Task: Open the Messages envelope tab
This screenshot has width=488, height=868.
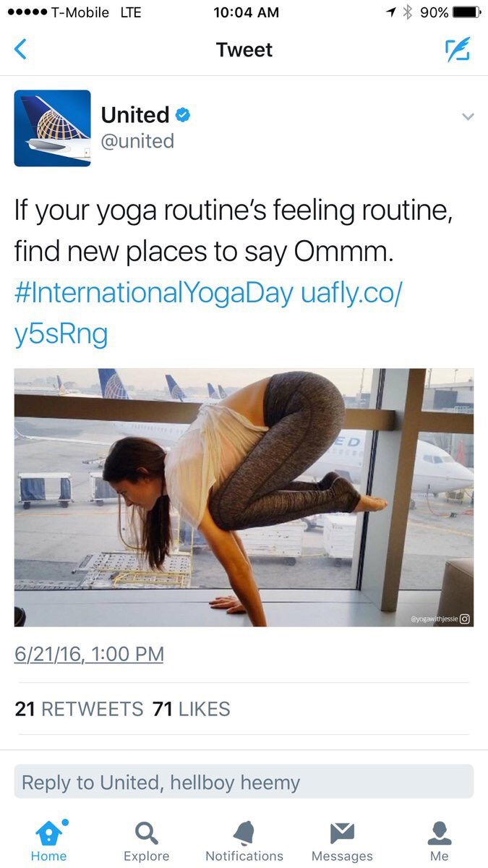Action: (342, 841)
